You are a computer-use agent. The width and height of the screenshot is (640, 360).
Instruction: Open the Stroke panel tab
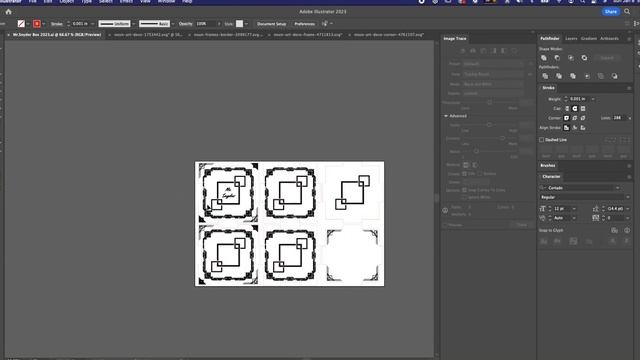548,88
